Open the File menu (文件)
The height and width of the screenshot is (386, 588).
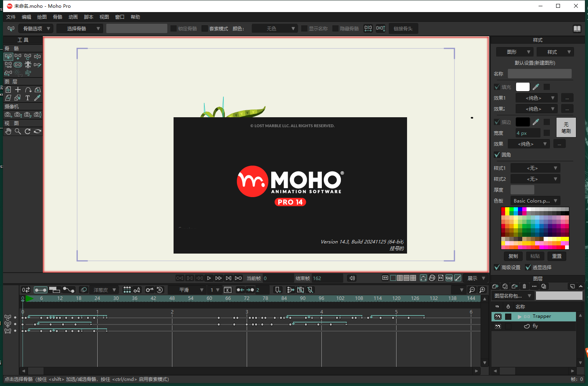point(11,17)
